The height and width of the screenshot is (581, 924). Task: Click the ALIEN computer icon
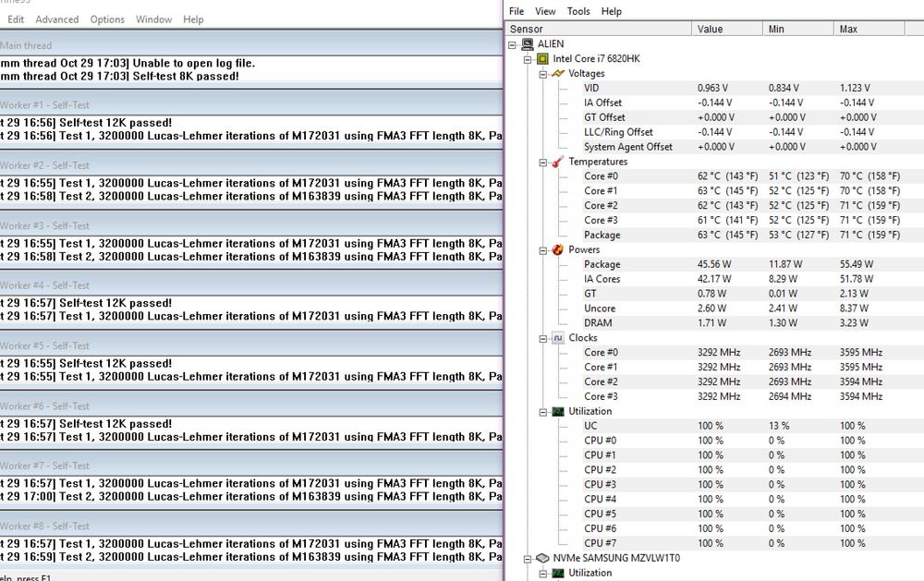[531, 43]
